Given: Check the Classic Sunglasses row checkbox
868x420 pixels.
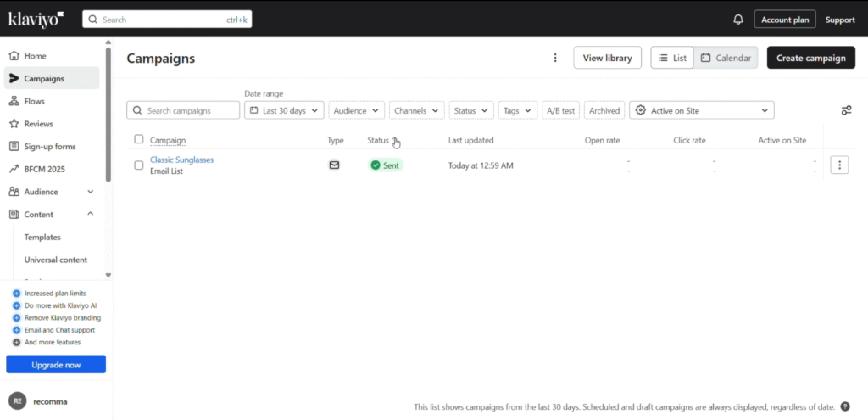Looking at the screenshot, I should point(139,165).
